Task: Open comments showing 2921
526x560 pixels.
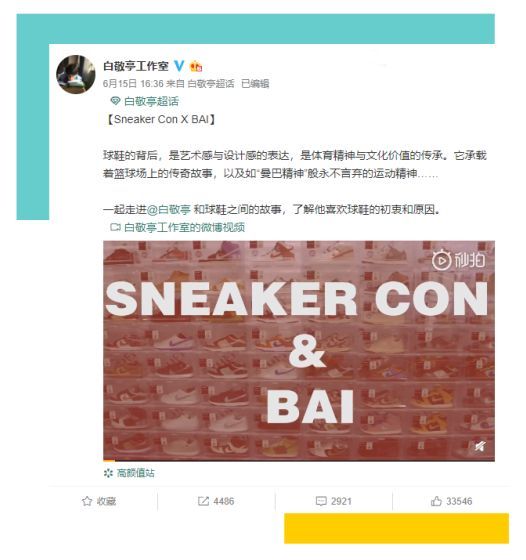Action: pyautogui.click(x=334, y=501)
